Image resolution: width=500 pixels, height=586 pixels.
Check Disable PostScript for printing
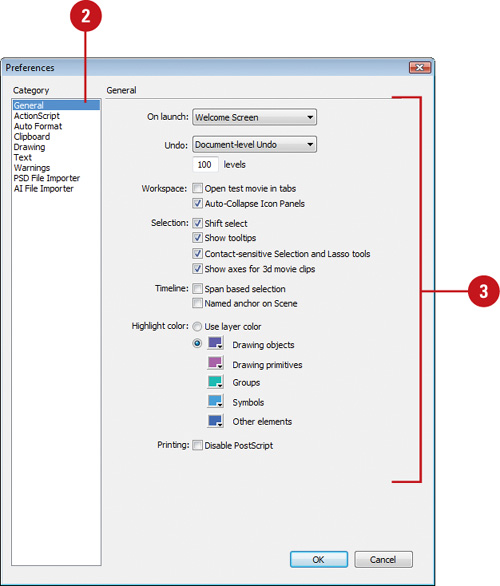click(197, 445)
